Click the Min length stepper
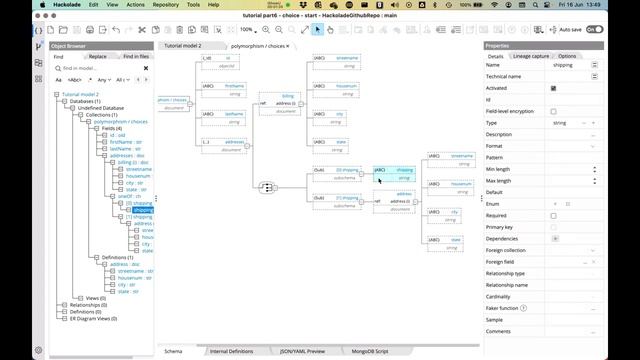 coord(594,169)
